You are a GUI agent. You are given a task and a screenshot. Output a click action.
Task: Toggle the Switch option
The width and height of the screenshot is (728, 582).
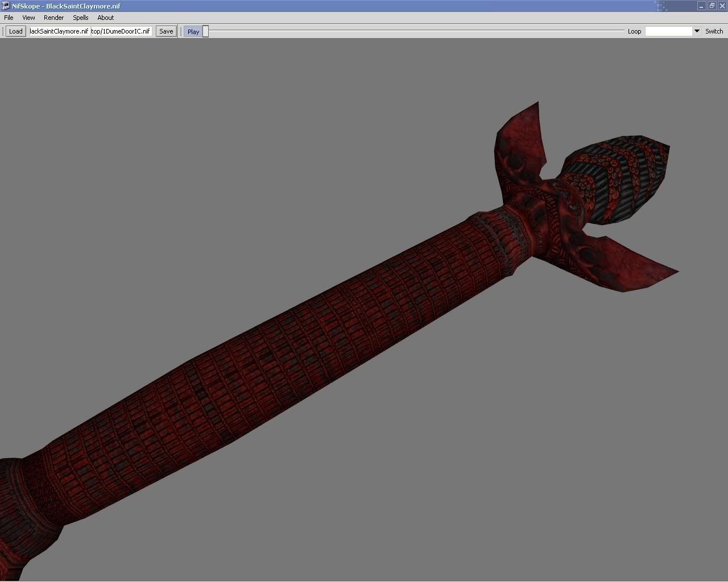[714, 31]
